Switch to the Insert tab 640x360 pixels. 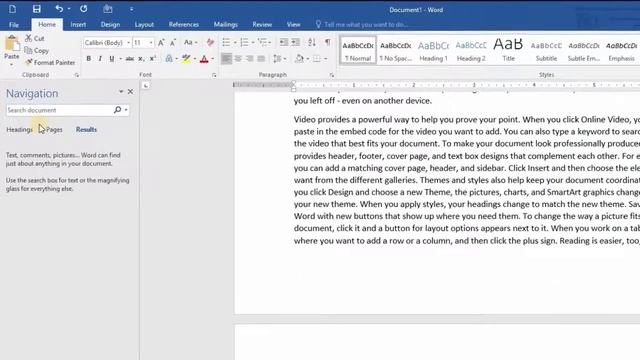pos(78,24)
